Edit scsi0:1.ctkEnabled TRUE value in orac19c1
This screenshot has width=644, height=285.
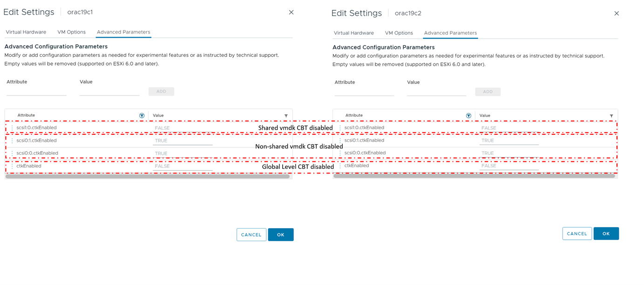(183, 141)
